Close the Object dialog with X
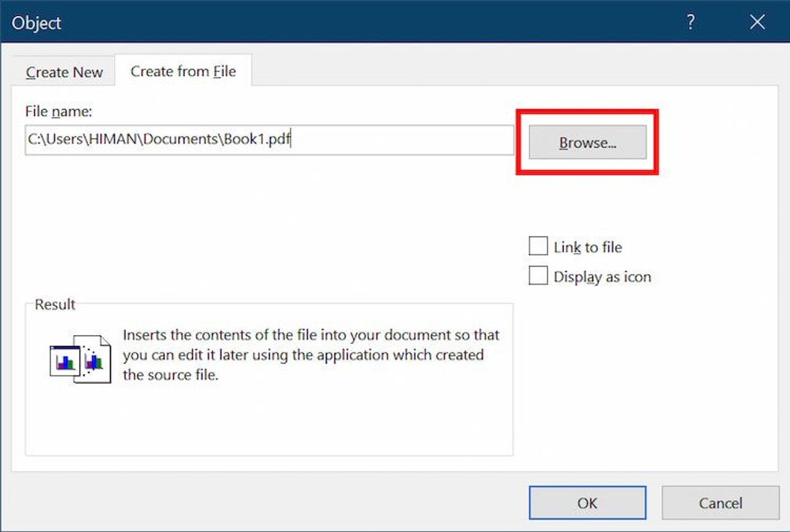Viewport: 790px width, 532px height. pos(757,23)
